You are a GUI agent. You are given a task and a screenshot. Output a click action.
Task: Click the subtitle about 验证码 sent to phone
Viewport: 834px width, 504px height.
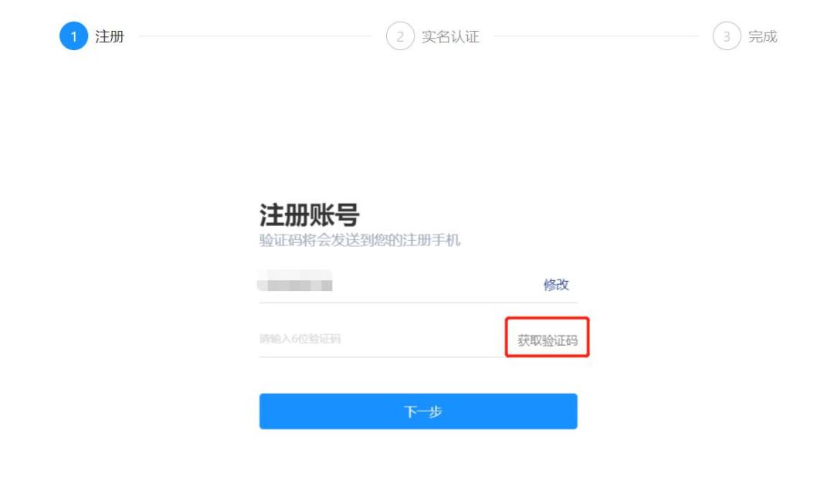click(360, 240)
